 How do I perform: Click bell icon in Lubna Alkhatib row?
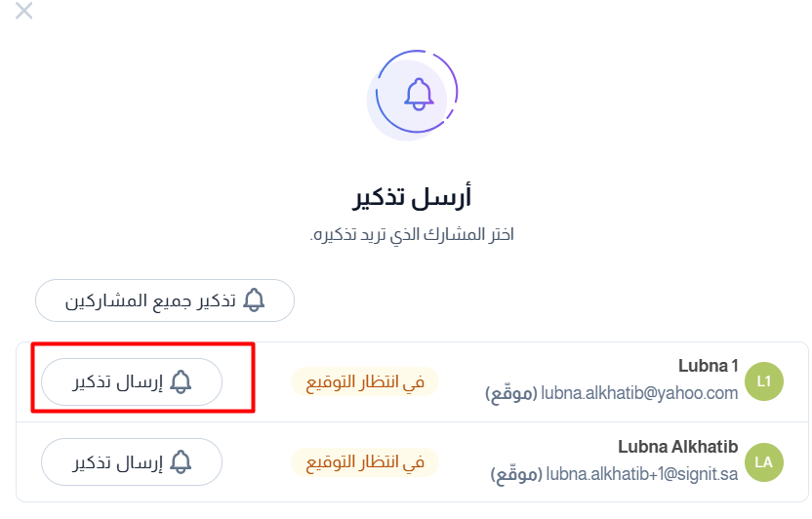tap(181, 462)
